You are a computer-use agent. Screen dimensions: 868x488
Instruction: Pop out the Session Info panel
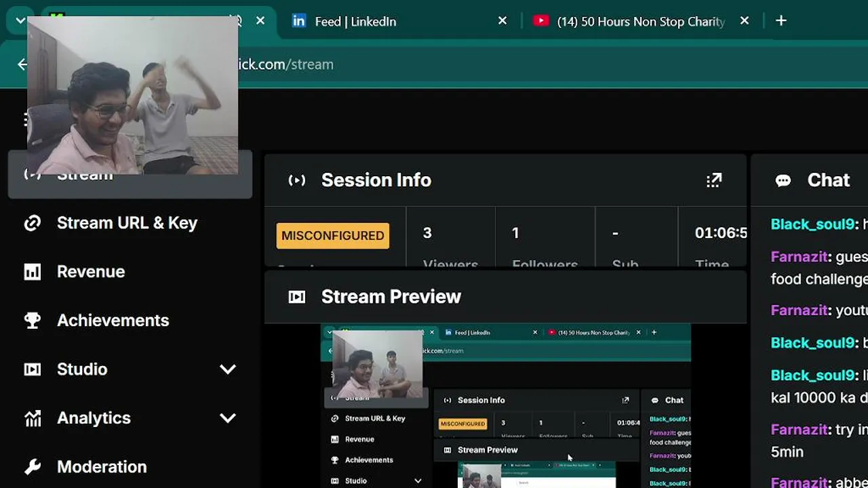point(714,180)
